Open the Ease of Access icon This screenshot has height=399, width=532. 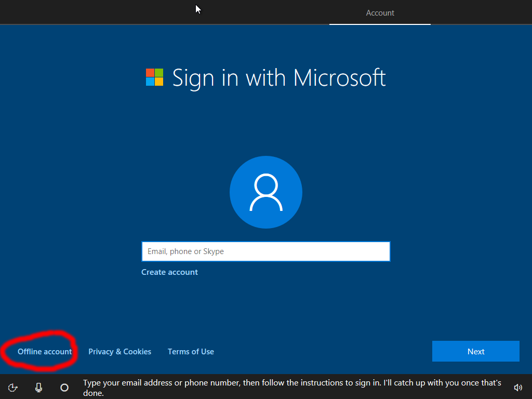[13, 388]
